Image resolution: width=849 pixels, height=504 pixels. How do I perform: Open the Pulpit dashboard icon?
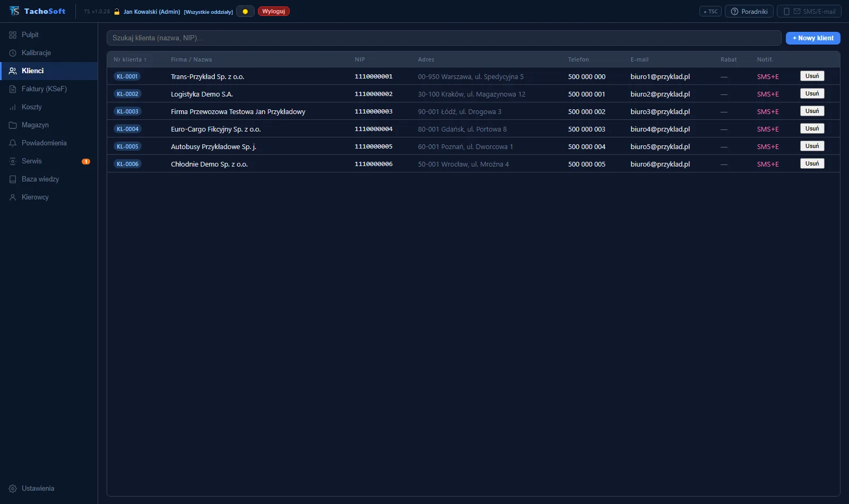13,35
